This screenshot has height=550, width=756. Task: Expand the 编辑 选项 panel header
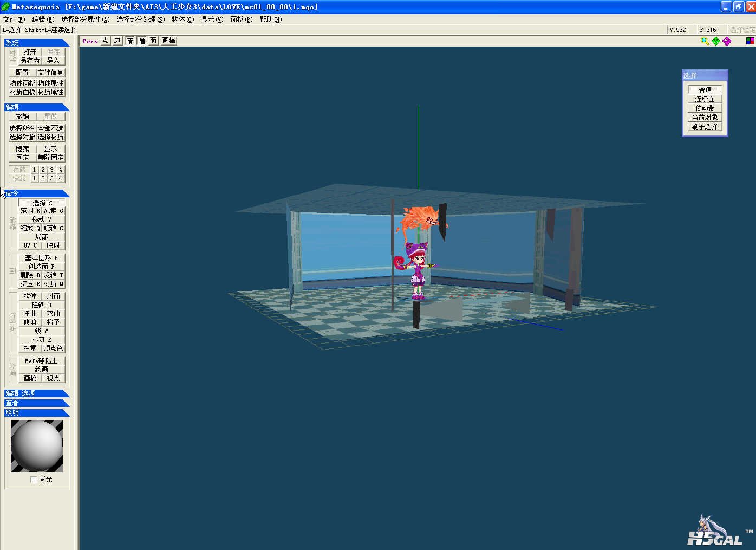pos(37,393)
